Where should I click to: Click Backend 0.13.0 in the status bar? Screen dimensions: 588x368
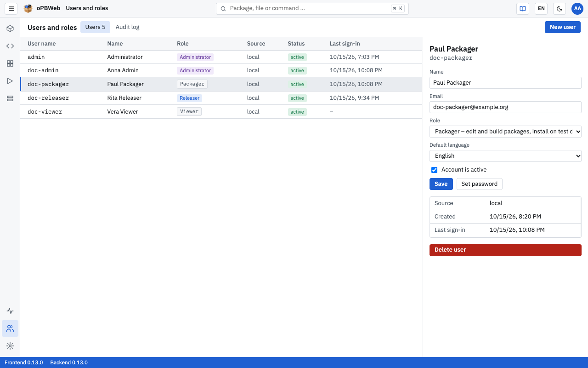point(69,362)
